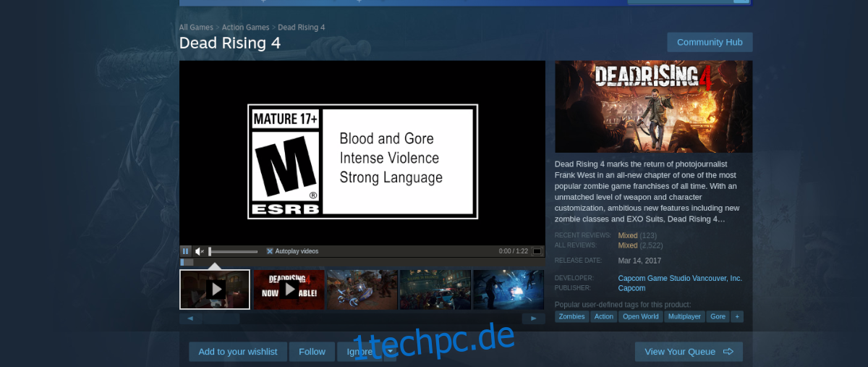Click the Dead Rising 4 breadcrumb
Viewport: 868px width, 367px height.
click(x=301, y=28)
